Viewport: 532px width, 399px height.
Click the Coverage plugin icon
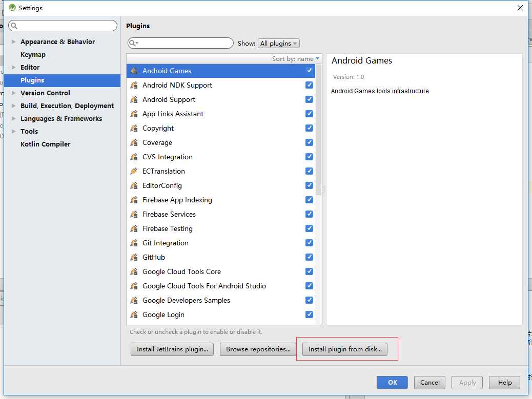[134, 142]
